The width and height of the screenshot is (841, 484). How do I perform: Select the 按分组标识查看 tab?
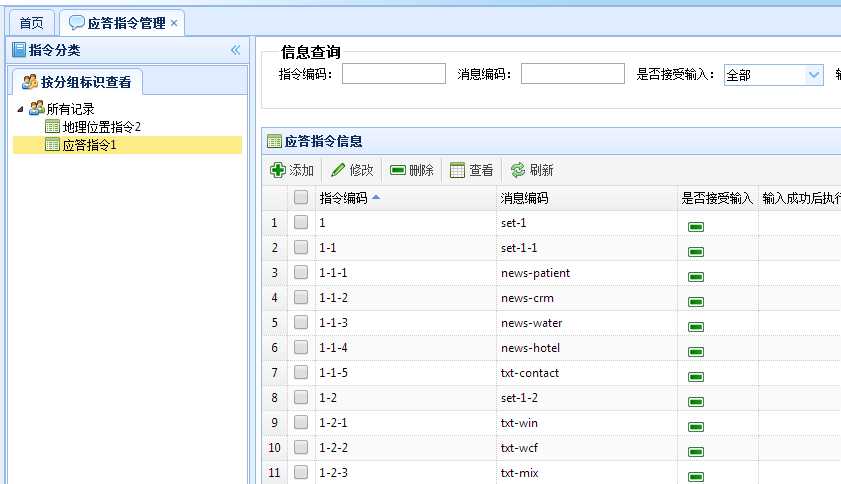pyautogui.click(x=78, y=82)
